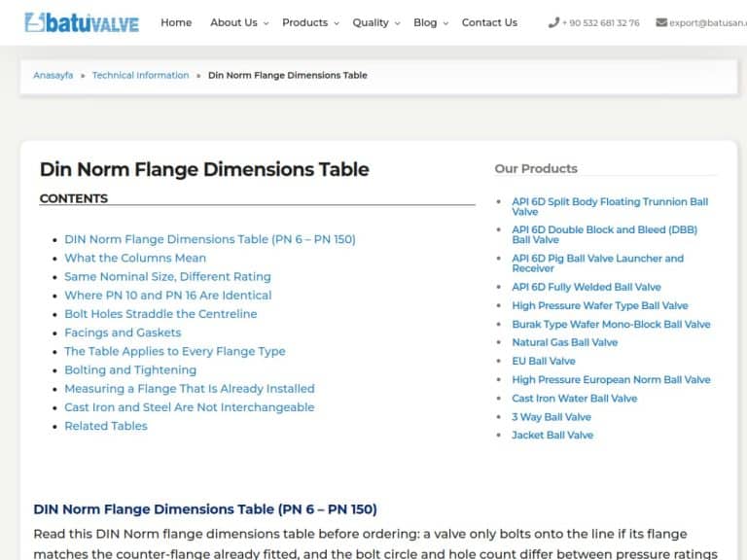The height and width of the screenshot is (560, 747).
Task: Jump to Related Tables section
Action: click(x=106, y=426)
